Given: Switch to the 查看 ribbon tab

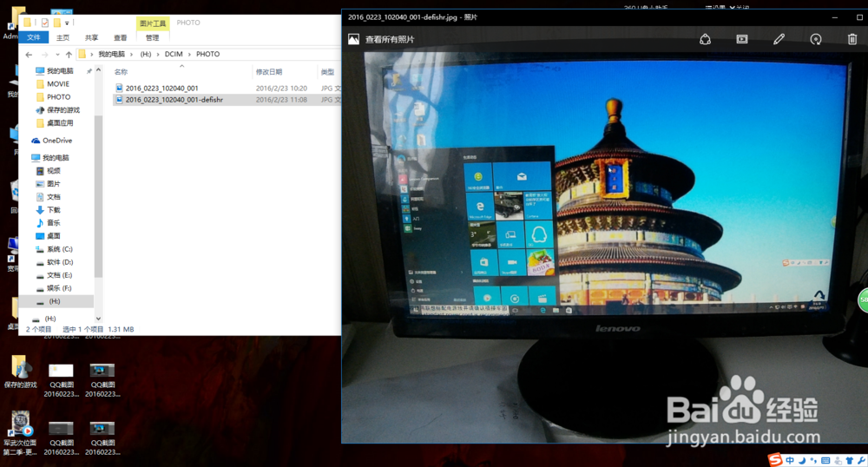Looking at the screenshot, I should pos(121,37).
